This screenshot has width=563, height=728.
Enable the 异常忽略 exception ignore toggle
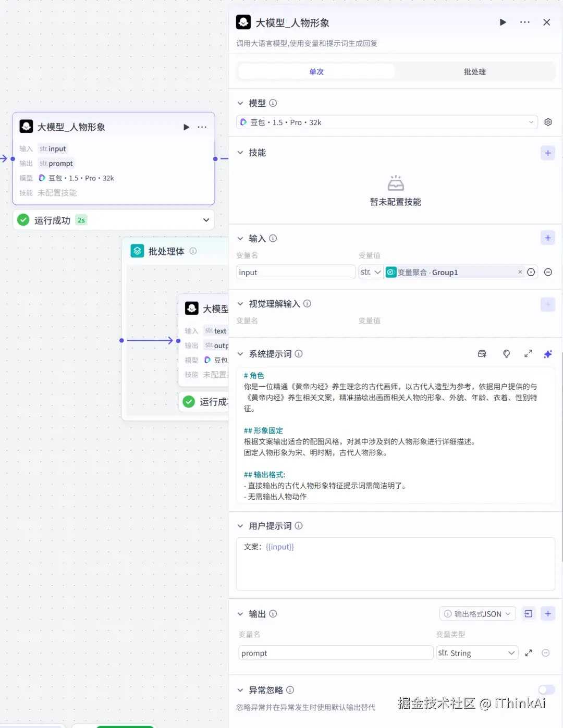[x=546, y=689]
